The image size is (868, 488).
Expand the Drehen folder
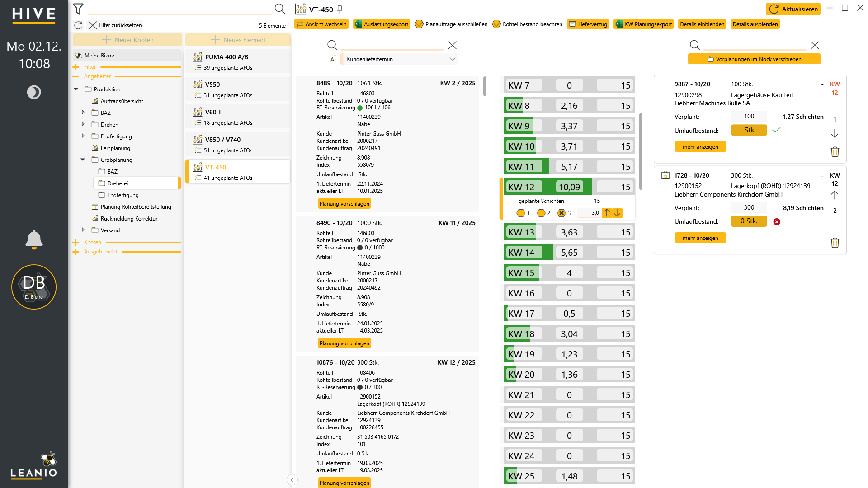(83, 124)
